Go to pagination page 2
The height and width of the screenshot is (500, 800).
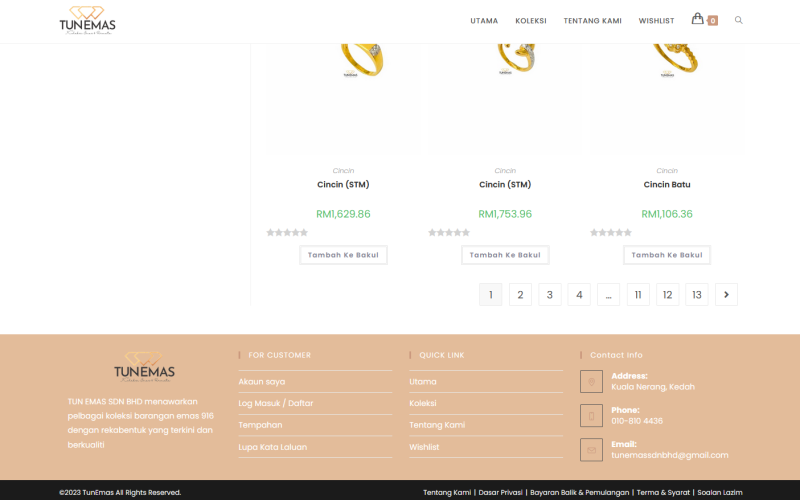(520, 294)
